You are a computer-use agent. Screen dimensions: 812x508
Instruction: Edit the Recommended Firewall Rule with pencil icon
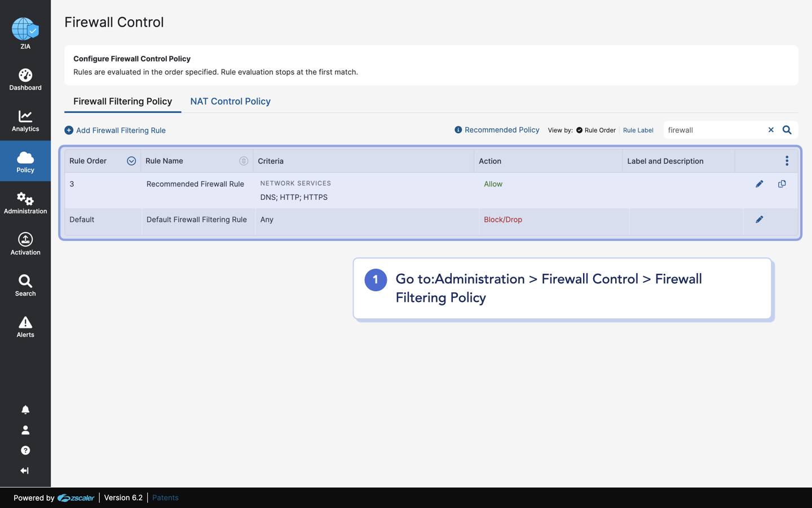[x=759, y=183]
